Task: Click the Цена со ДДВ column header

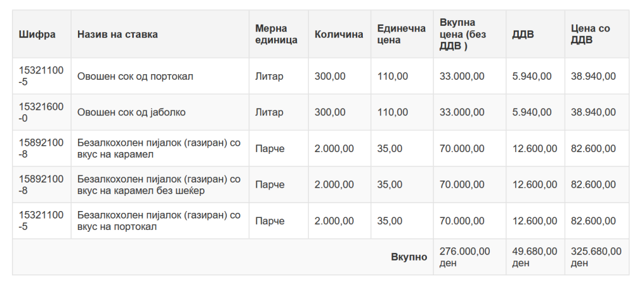Action: point(590,34)
